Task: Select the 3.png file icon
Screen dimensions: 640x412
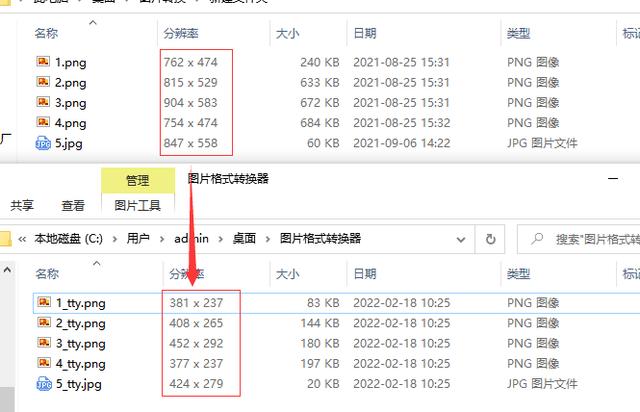Action: pyautogui.click(x=43, y=102)
